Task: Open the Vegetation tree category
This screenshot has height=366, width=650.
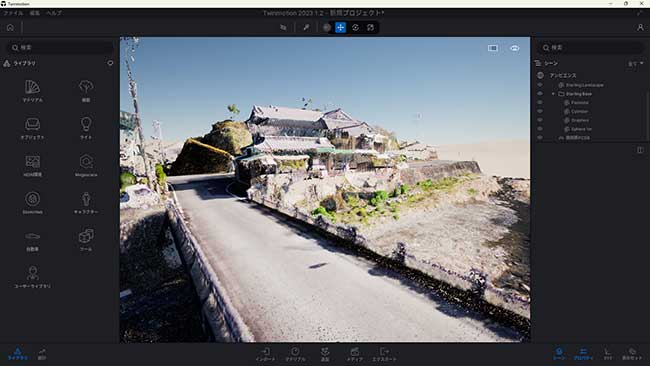Action: tap(86, 90)
